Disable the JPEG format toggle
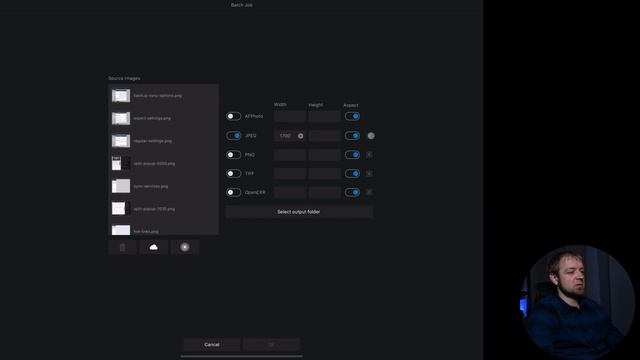Screen dimensions: 640x360 point(233,136)
